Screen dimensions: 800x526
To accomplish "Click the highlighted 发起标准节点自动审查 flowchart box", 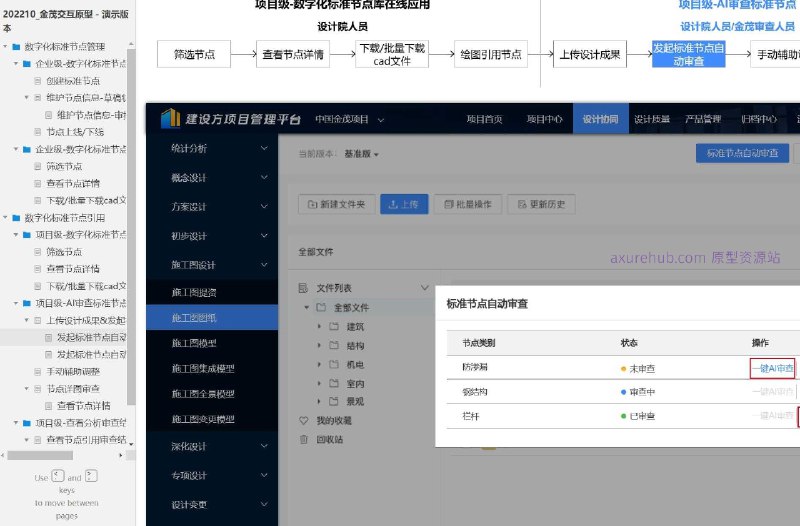I will (x=688, y=54).
